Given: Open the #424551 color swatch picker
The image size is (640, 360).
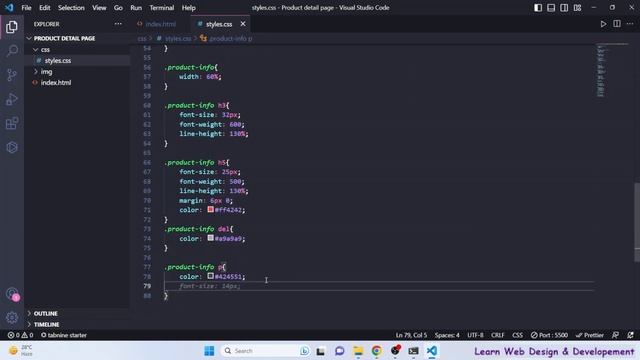Looking at the screenshot, I should click(x=211, y=276).
